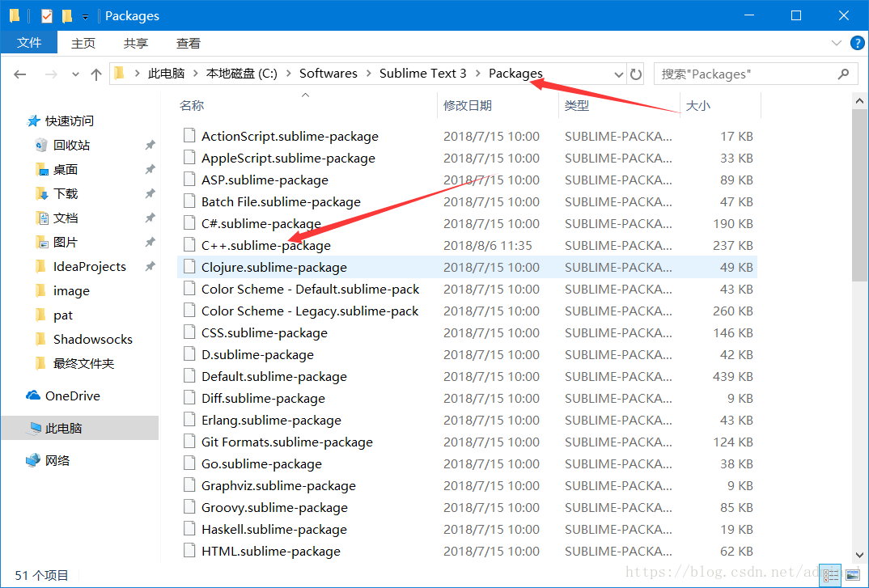Viewport: 869px width, 588px height.
Task: Switch to the 共享 ribbon tab
Action: (x=136, y=43)
